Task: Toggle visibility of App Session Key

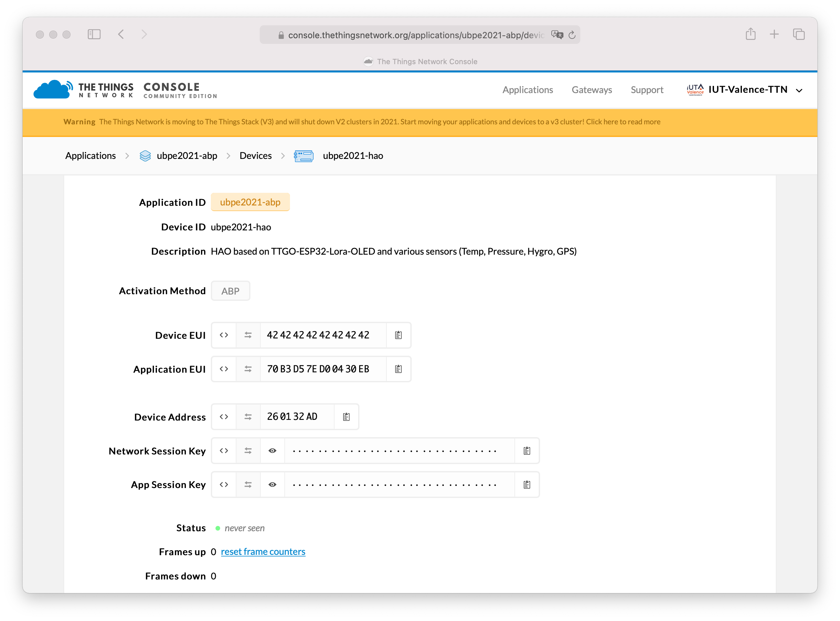Action: point(272,485)
